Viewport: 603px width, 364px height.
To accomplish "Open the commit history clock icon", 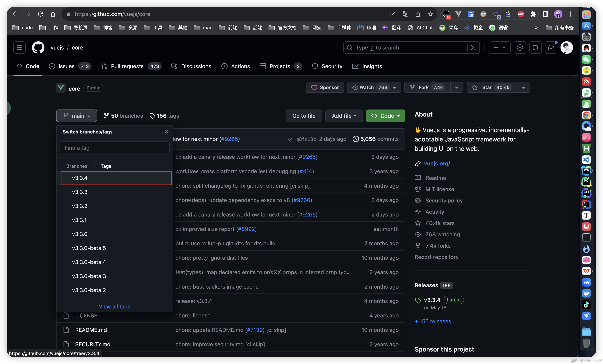I will pos(356,139).
